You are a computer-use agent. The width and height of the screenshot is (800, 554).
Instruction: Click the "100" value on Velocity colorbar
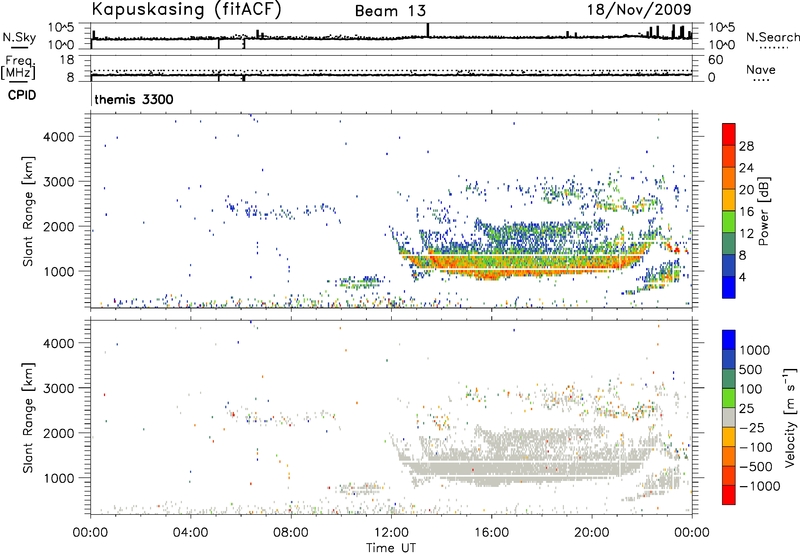(751, 389)
